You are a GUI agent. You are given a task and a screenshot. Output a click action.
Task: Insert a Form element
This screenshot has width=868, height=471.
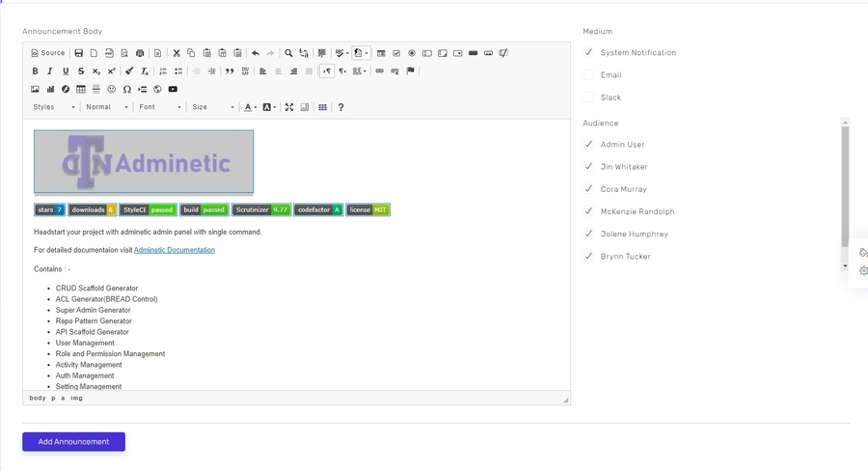click(x=381, y=53)
